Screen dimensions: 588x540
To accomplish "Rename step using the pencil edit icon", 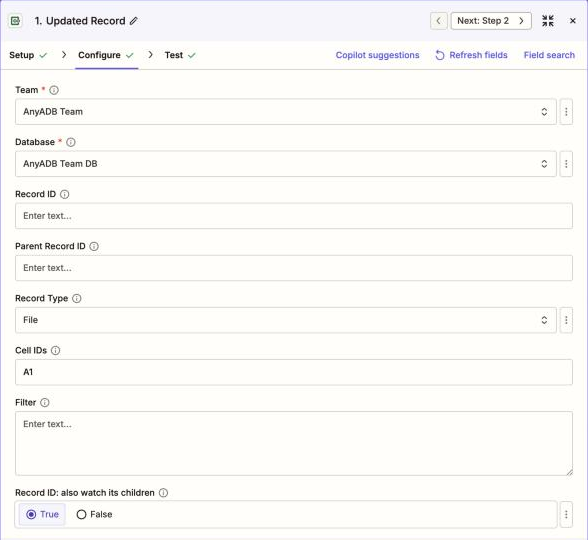I will pyautogui.click(x=134, y=21).
